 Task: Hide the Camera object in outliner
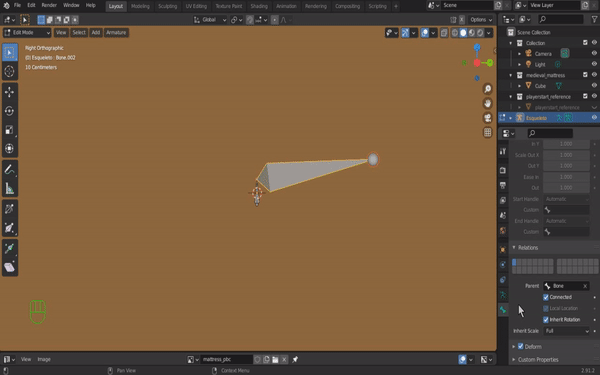click(594, 53)
